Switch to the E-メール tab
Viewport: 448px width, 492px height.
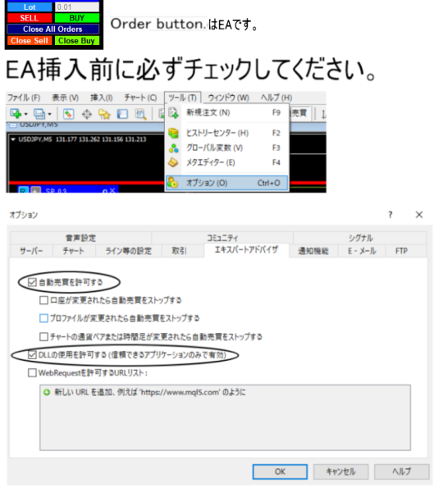[362, 251]
